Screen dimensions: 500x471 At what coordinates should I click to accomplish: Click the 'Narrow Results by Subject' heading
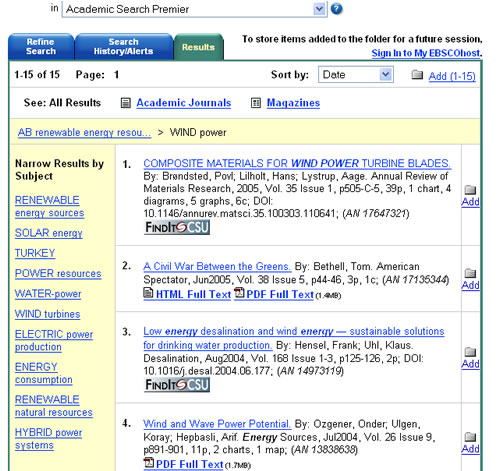tap(59, 170)
